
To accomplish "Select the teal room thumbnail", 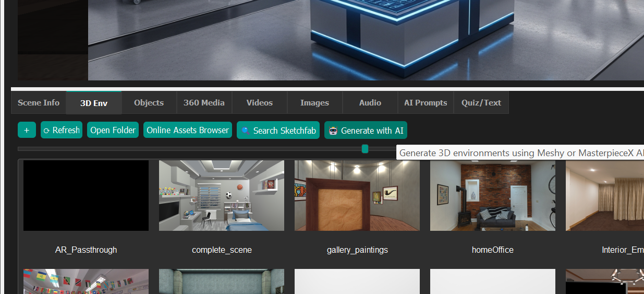I will (x=222, y=281).
